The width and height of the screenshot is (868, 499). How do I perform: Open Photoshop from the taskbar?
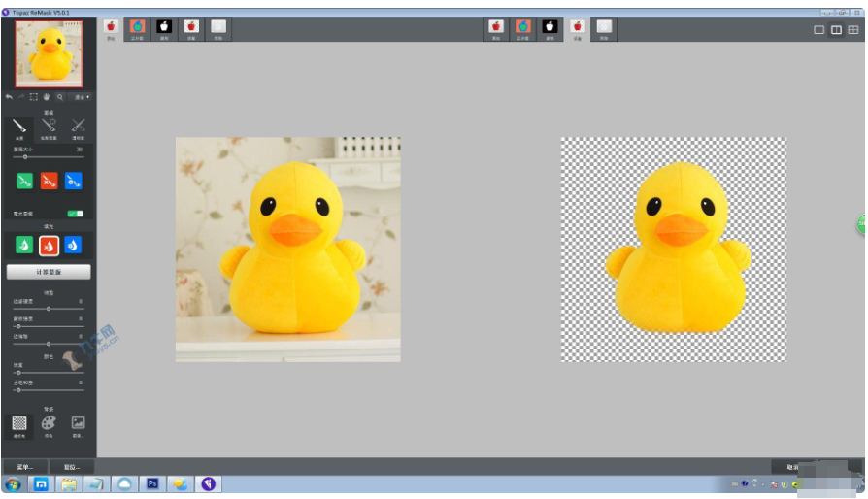(x=152, y=484)
